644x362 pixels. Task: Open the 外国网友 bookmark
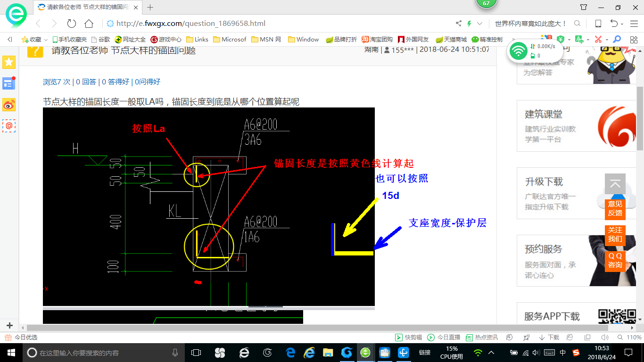coord(413,40)
